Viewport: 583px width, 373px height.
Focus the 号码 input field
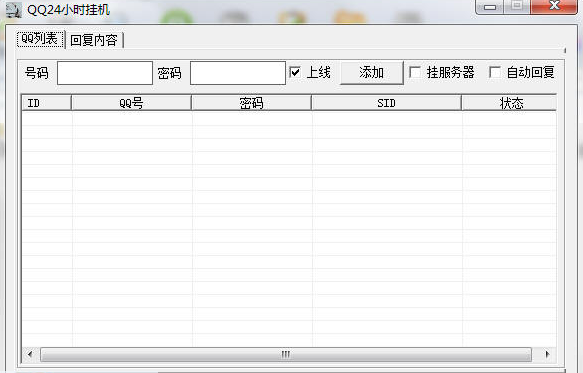(x=105, y=73)
